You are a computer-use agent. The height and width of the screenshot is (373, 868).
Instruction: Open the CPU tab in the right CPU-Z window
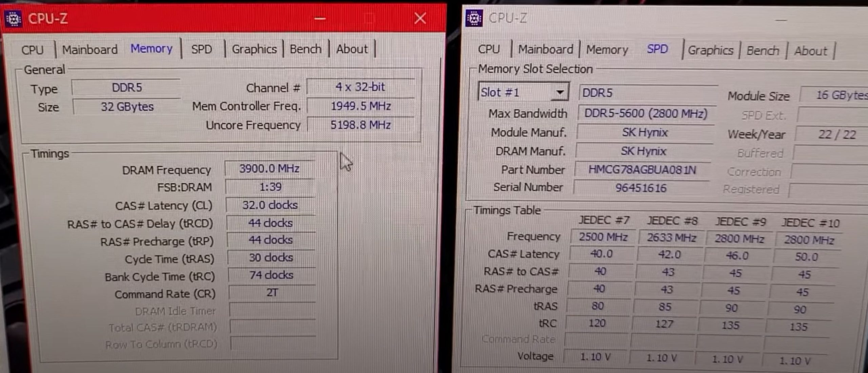489,49
